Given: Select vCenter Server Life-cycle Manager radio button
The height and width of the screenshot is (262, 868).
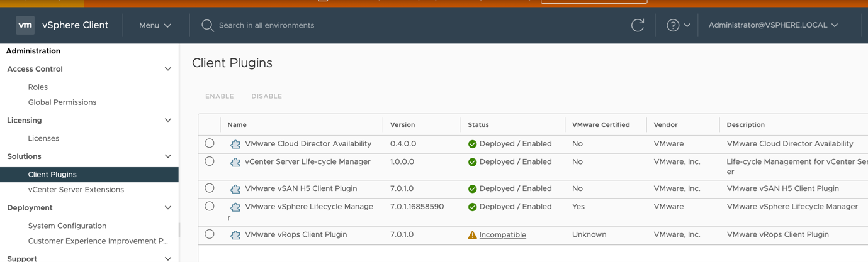Looking at the screenshot, I should (x=210, y=161).
